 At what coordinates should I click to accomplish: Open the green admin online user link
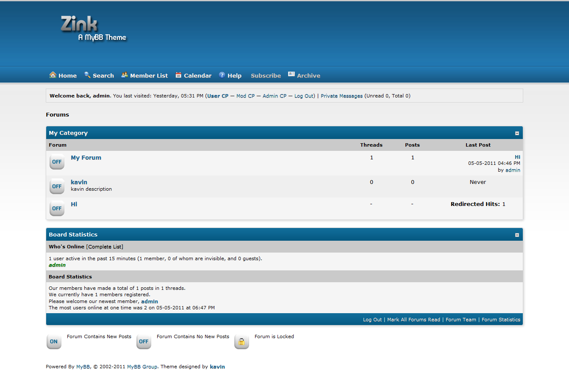[x=57, y=265]
